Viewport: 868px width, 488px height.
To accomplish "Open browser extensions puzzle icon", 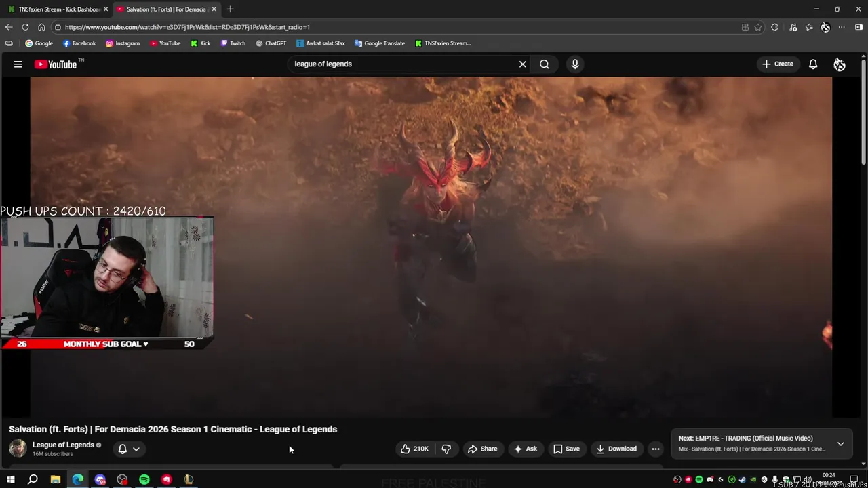I will coord(774,27).
